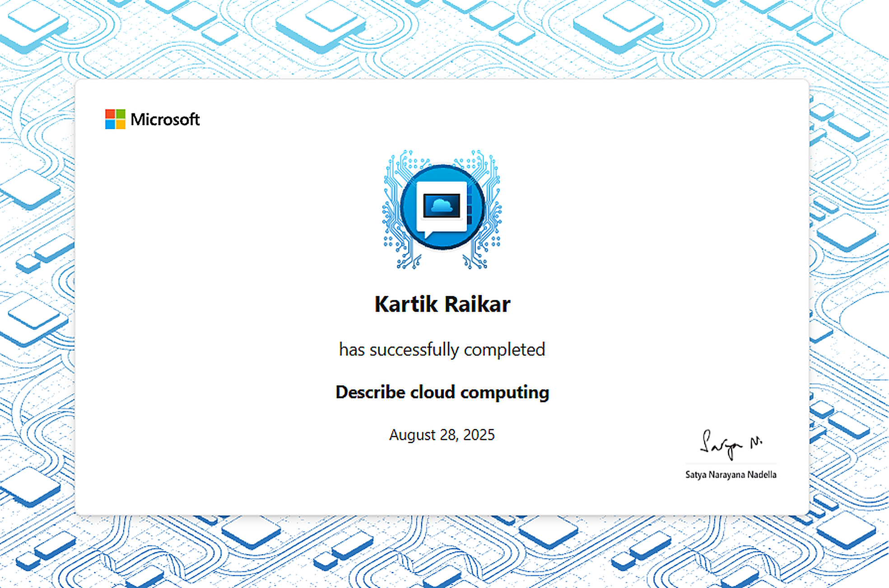Screen dimensions: 889x588
Task: Click the cloud computing badge icon
Action: 442,210
